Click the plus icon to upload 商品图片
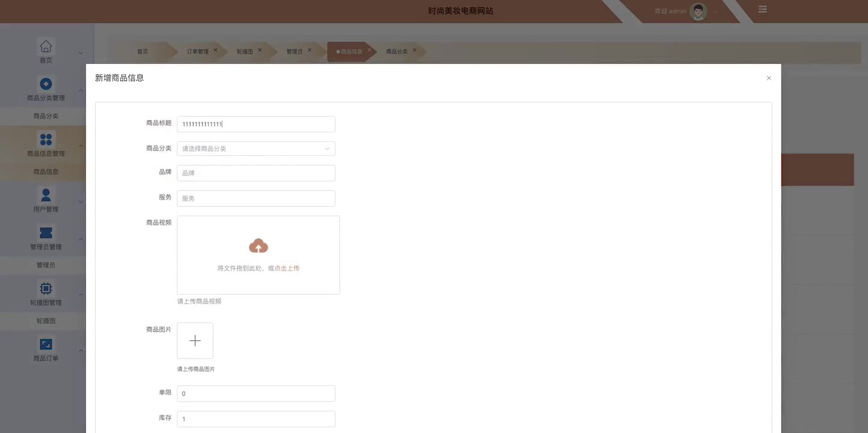Image resolution: width=868 pixels, height=433 pixels. pos(195,340)
